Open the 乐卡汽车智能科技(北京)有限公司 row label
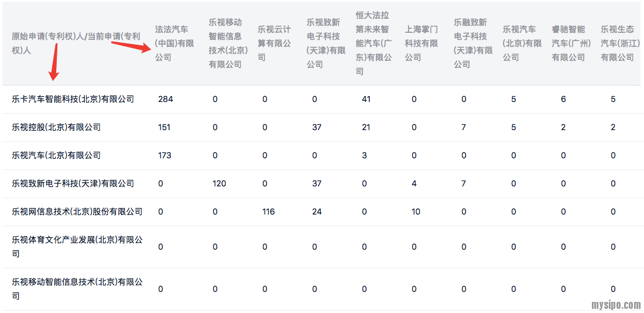 pos(73,99)
